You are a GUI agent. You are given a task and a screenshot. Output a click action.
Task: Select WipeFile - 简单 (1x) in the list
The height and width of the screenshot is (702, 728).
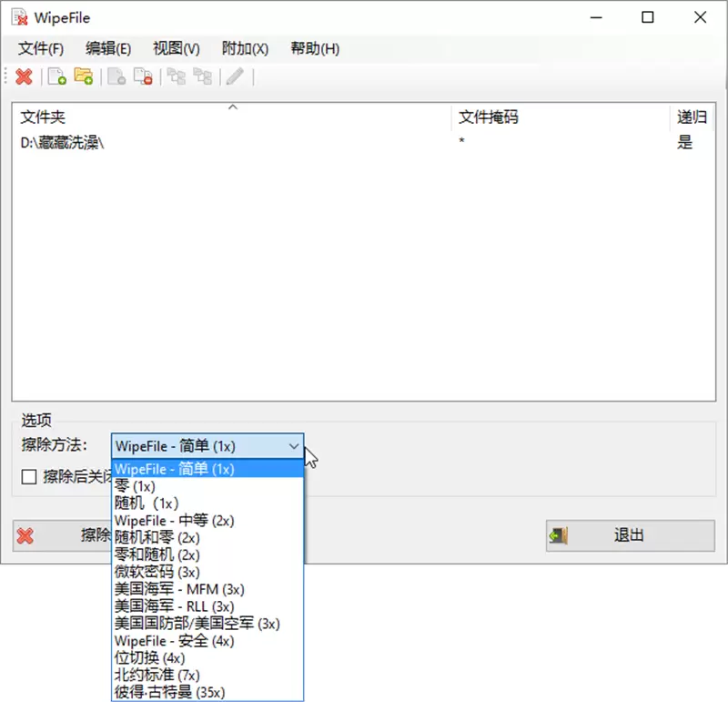point(207,469)
